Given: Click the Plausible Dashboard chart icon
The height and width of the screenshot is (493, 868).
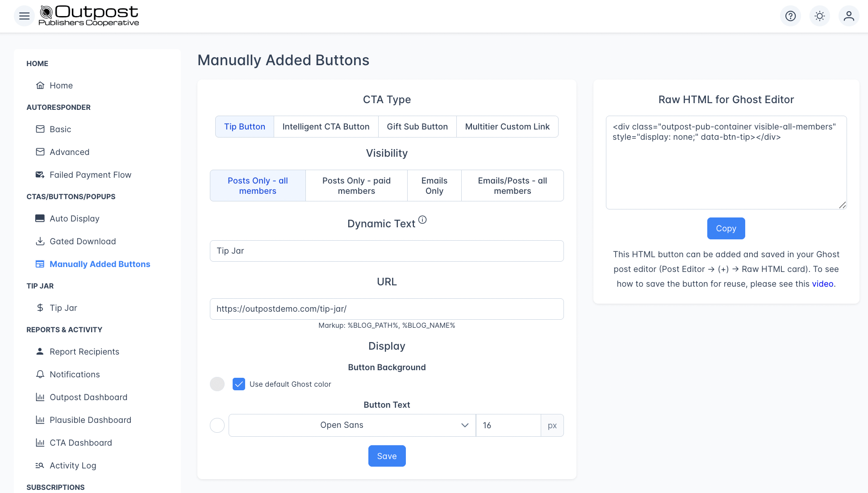Looking at the screenshot, I should 40,420.
